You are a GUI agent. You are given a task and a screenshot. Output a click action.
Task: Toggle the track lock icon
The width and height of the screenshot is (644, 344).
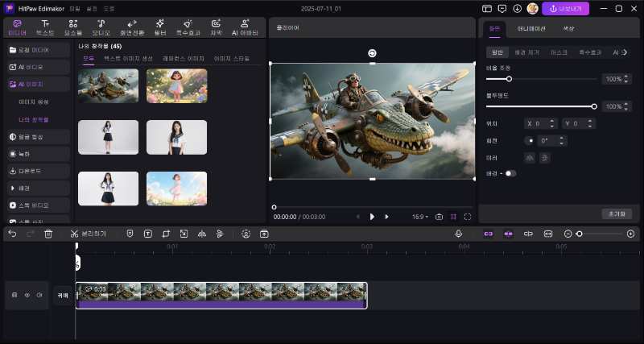(14, 295)
